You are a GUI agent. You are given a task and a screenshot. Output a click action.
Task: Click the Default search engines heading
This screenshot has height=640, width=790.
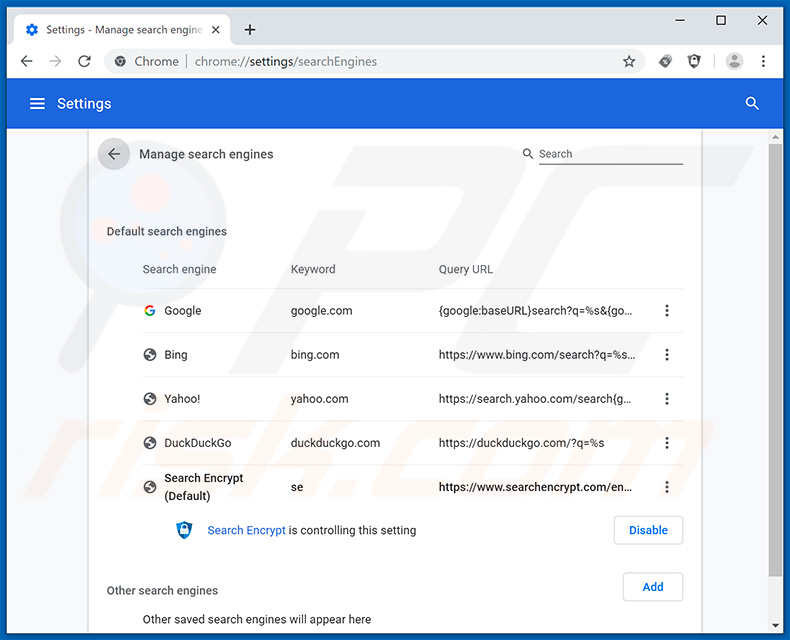tap(167, 231)
